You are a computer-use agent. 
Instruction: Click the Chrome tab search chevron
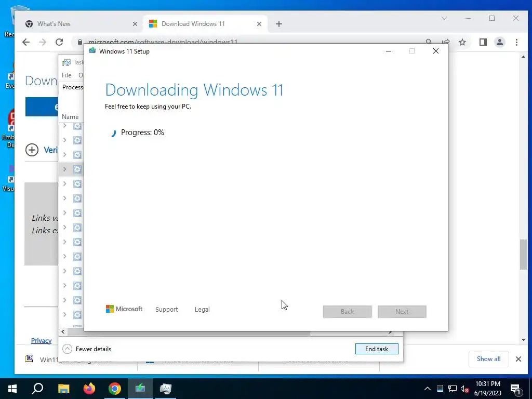click(444, 18)
